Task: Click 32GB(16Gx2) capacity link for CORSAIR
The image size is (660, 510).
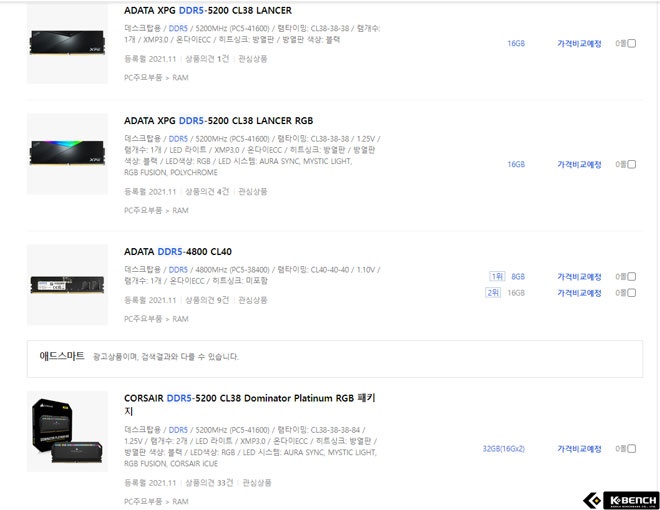Action: click(x=504, y=449)
